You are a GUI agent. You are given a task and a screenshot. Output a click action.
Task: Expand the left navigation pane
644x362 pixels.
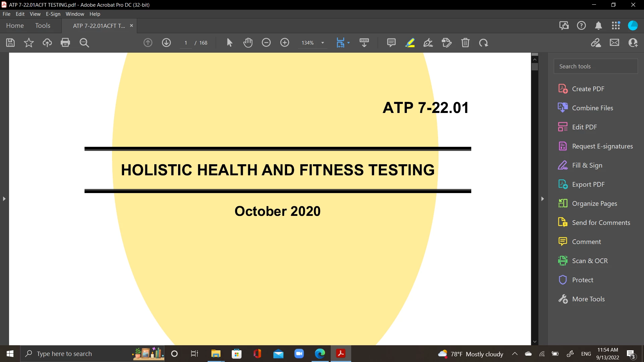(x=4, y=199)
